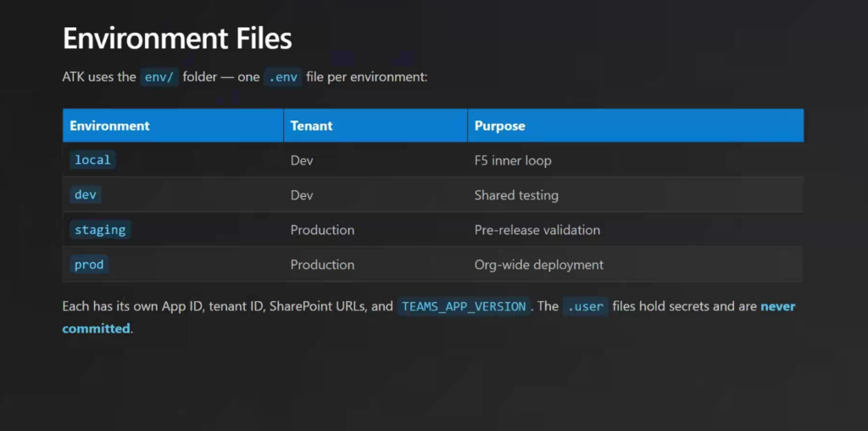This screenshot has height=431, width=868.
Task: Click the .env inline code label
Action: [282, 76]
